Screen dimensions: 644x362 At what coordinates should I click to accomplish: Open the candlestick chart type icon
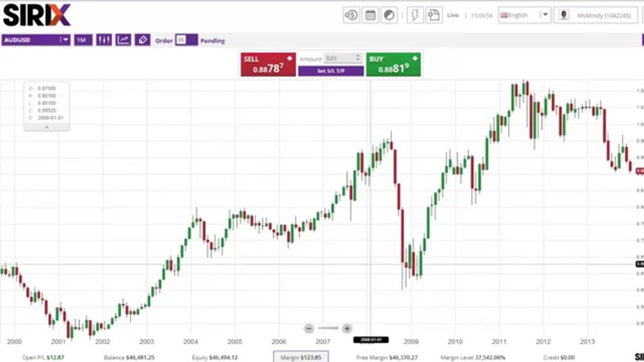click(104, 40)
